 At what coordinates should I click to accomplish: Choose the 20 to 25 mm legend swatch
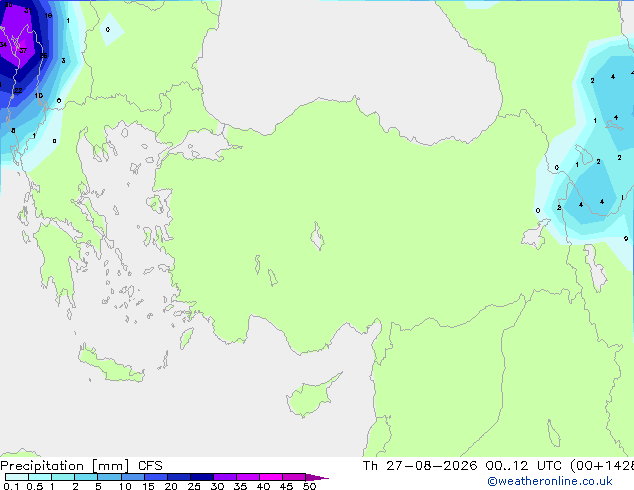tap(179, 477)
